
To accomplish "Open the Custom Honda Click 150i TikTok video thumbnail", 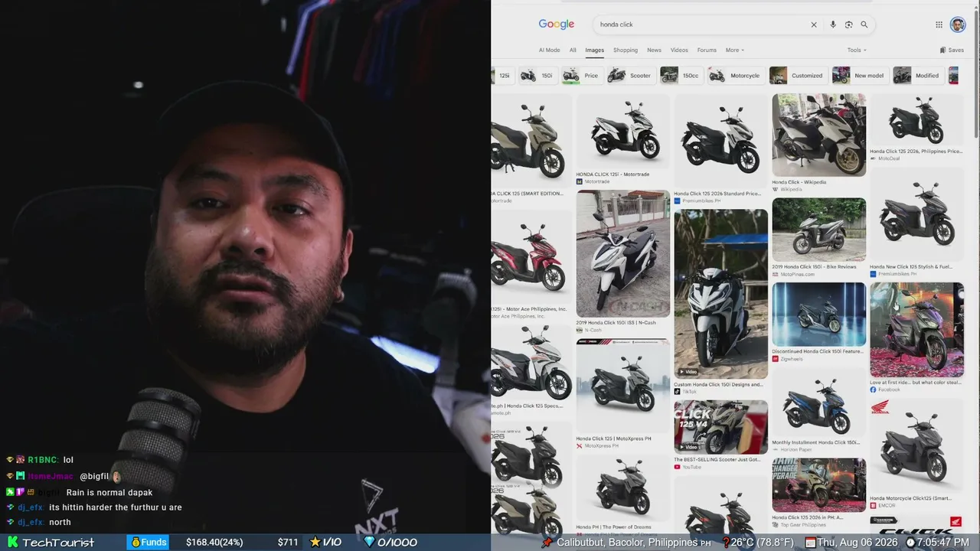I will click(721, 294).
